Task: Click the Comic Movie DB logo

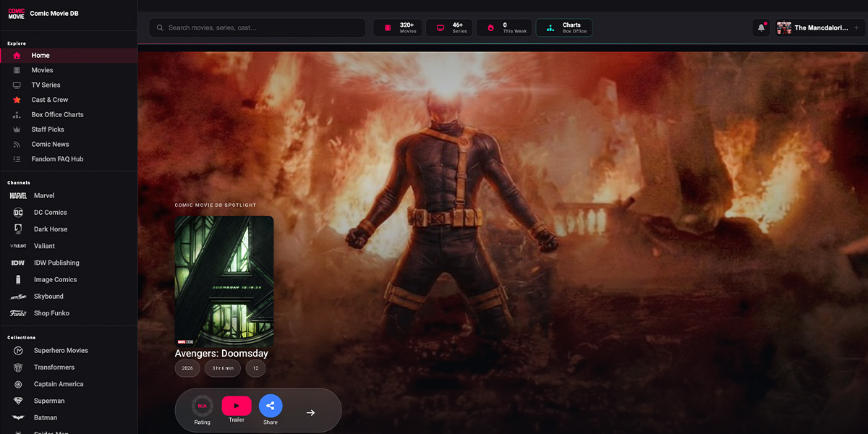Action: [16, 13]
